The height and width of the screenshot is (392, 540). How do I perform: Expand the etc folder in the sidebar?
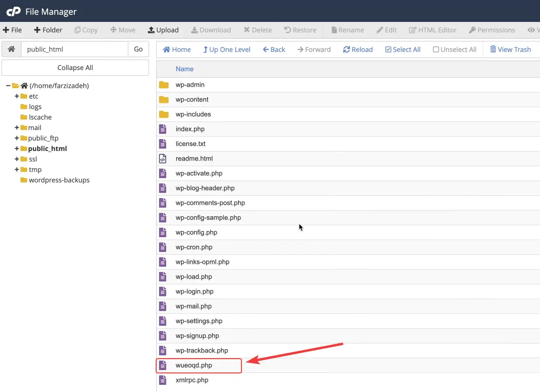pyautogui.click(x=17, y=96)
